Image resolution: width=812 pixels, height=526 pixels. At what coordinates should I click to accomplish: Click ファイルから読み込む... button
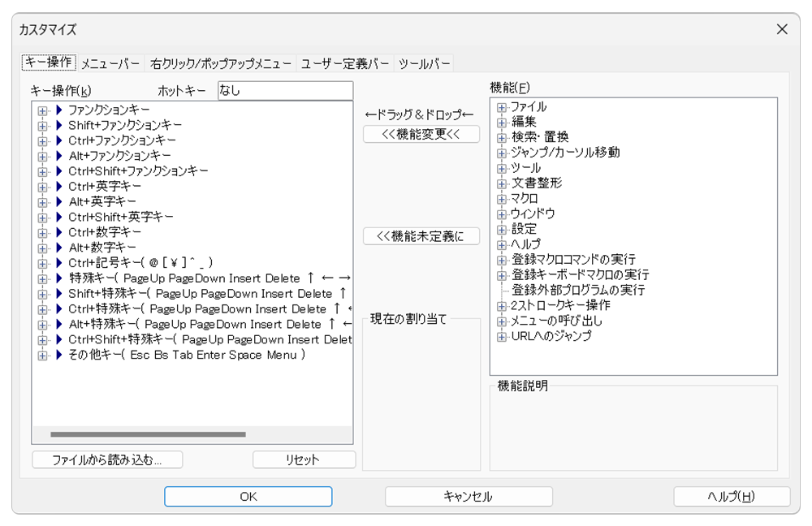[x=107, y=459]
